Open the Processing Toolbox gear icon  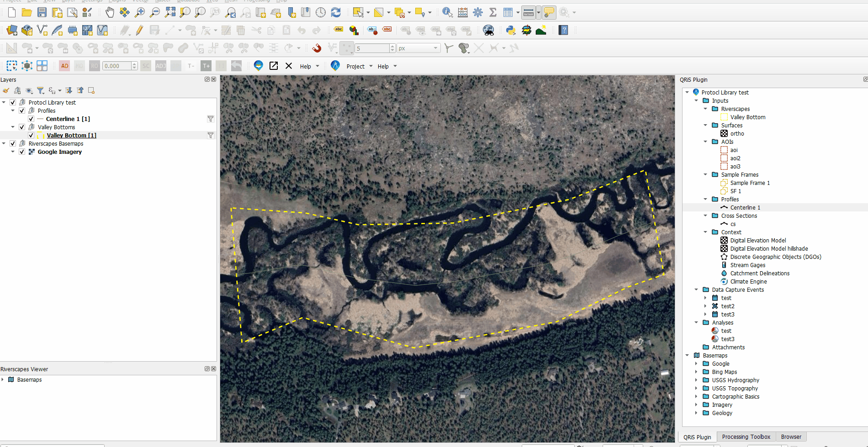478,13
